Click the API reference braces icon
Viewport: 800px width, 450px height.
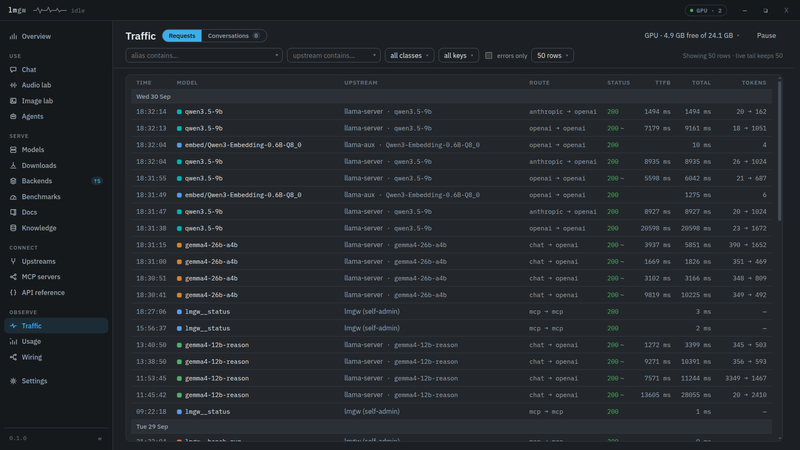13,292
